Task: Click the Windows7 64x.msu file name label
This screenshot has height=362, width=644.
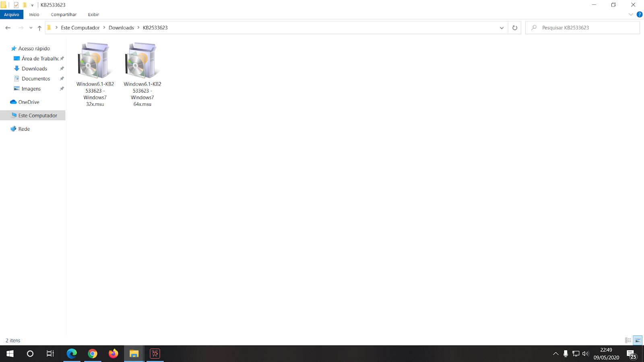Action: (142, 94)
